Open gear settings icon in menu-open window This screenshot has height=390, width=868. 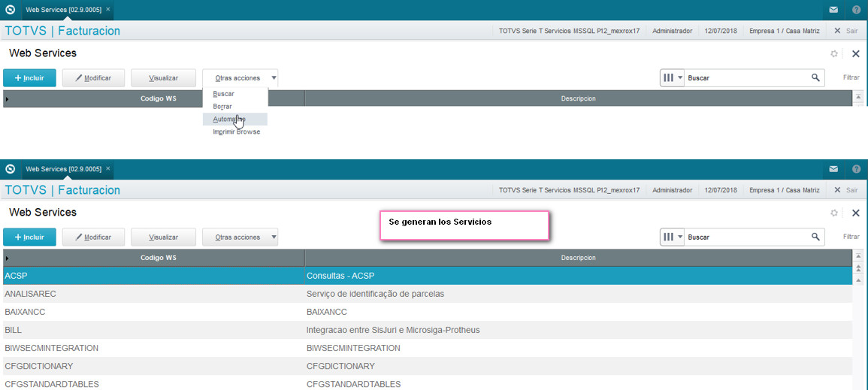(x=833, y=53)
